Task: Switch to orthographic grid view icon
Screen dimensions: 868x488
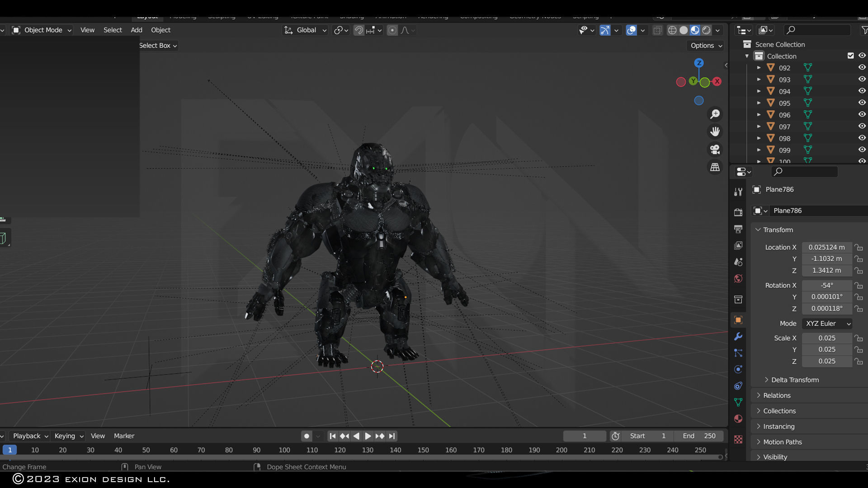Action: click(715, 167)
